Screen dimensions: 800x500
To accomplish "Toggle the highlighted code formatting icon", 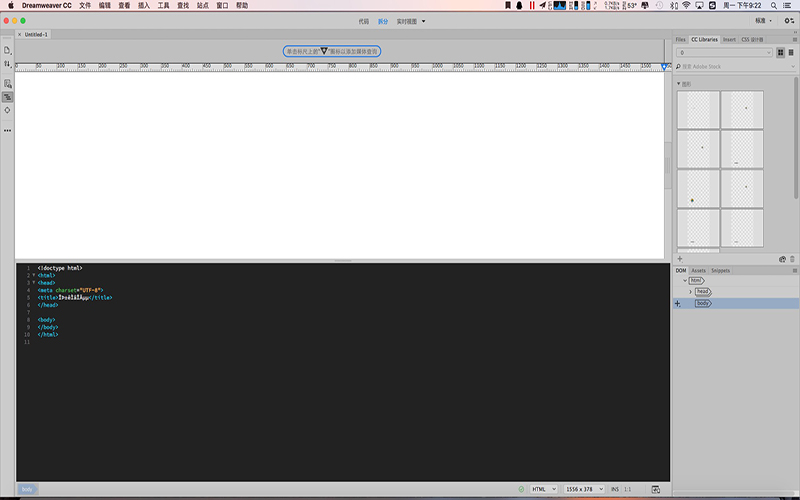I will click(7, 97).
